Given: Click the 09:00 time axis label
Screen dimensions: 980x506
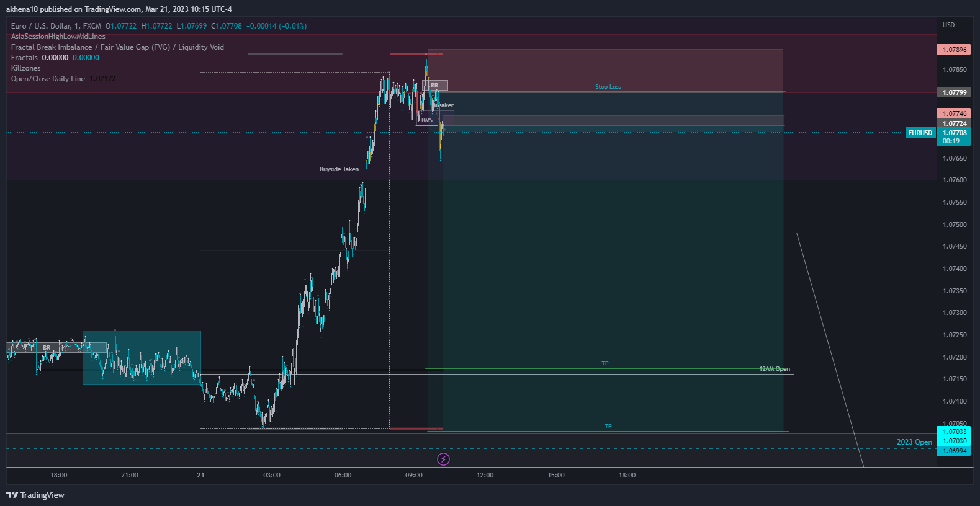Looking at the screenshot, I should point(414,475).
